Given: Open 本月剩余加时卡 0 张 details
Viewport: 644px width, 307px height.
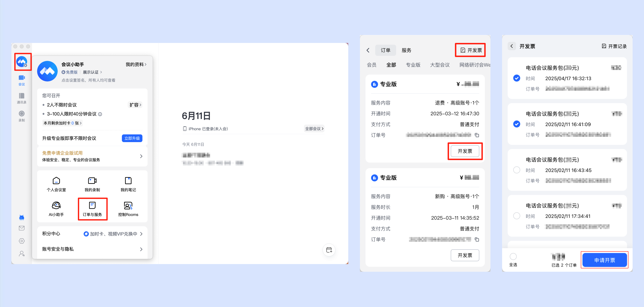Looking at the screenshot, I should 62,123.
